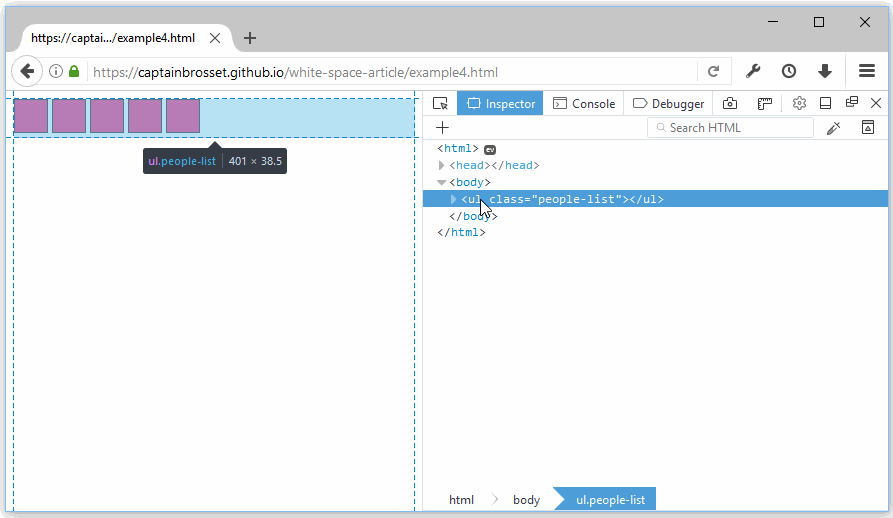Click the eyedropper color picker icon
This screenshot has height=518, width=893.
coord(833,128)
